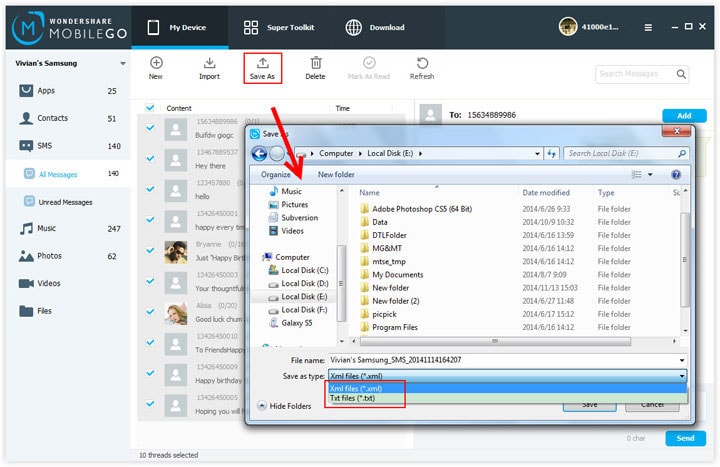
Task: Open the hamburger menu icon
Action: click(648, 28)
